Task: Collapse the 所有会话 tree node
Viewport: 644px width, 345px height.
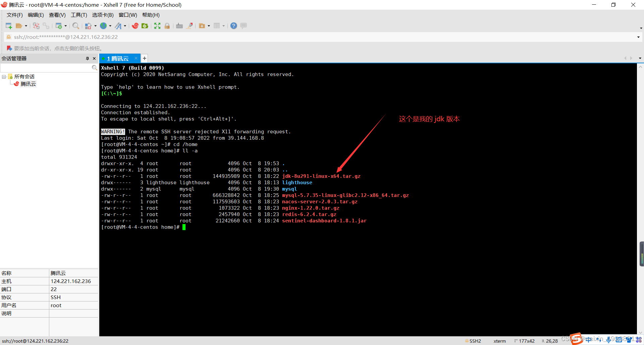Action: click(4, 77)
